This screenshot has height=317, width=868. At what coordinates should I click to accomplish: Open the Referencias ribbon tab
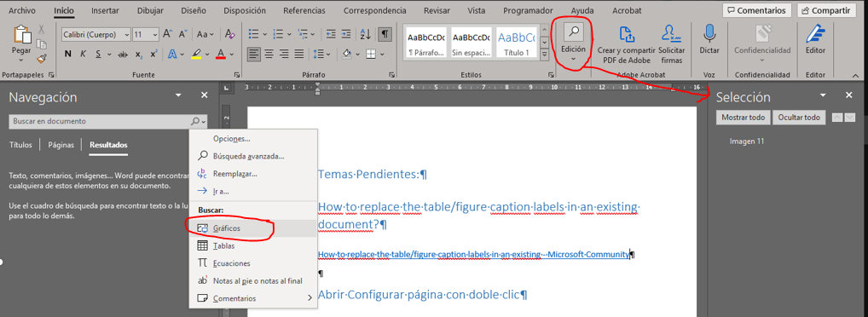[304, 10]
